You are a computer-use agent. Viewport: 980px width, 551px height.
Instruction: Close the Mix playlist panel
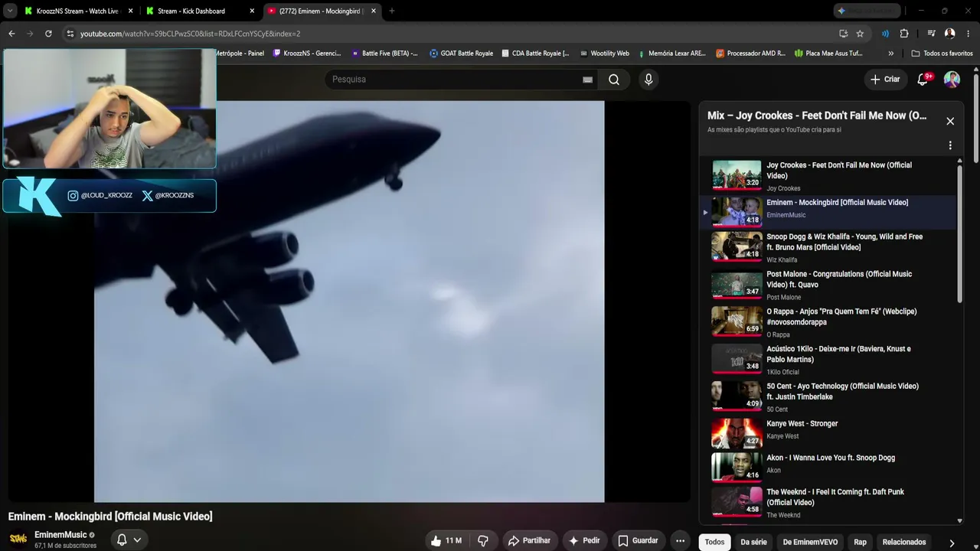coord(950,121)
